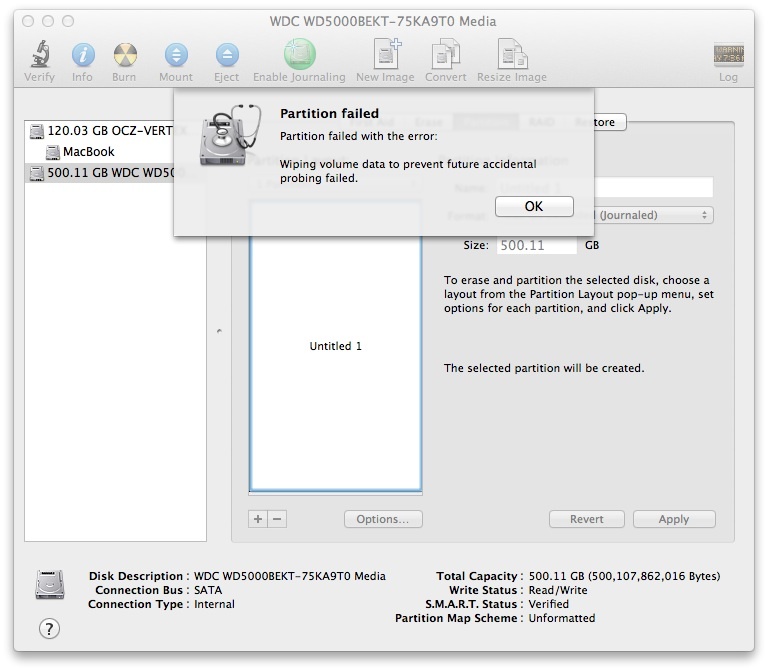This screenshot has width=768, height=671.
Task: Click the Write Status Read/Write value
Action: pos(558,590)
